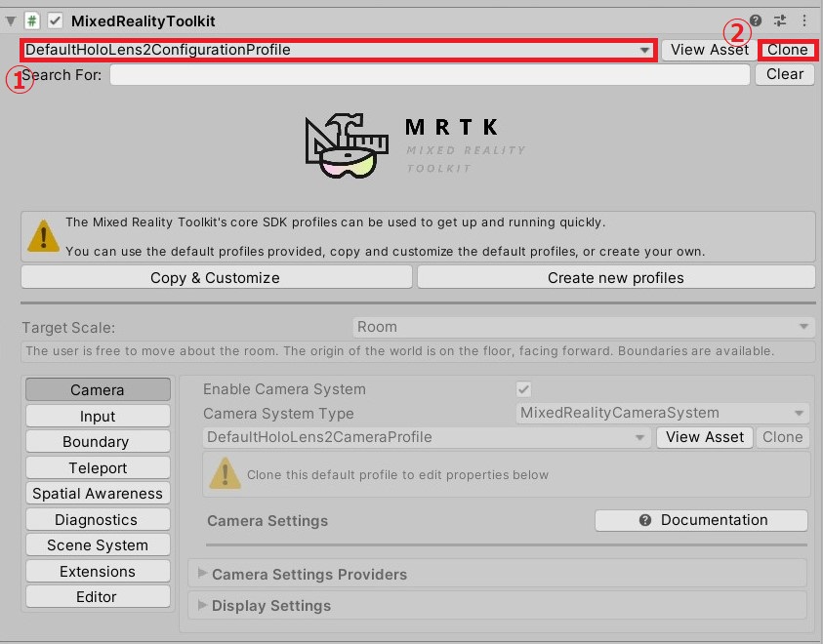The height and width of the screenshot is (644, 823).
Task: Focus the Search For input field
Action: tap(430, 75)
